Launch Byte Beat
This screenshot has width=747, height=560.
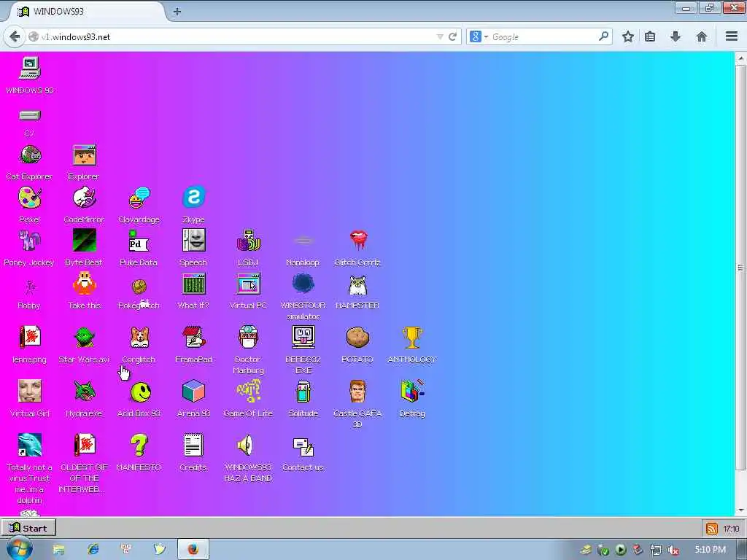coord(85,240)
